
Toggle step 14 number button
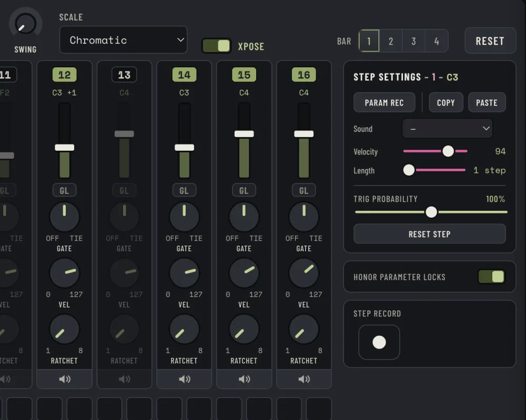[184, 75]
